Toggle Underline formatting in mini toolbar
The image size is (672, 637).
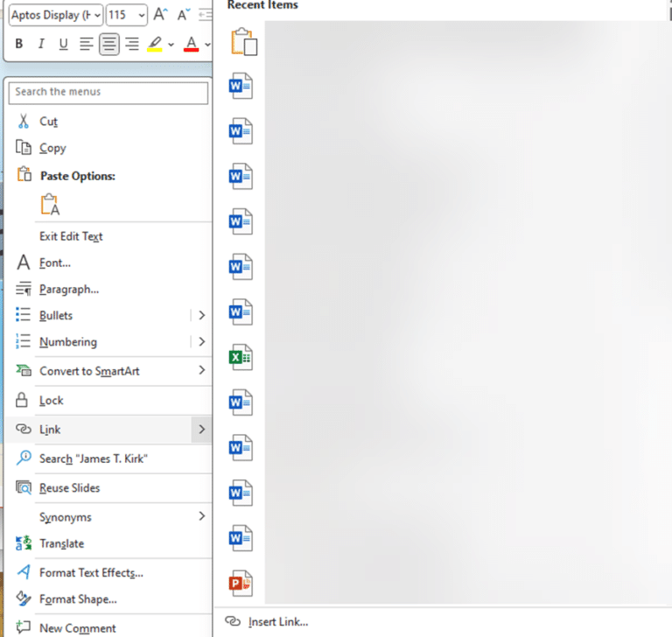tap(63, 44)
